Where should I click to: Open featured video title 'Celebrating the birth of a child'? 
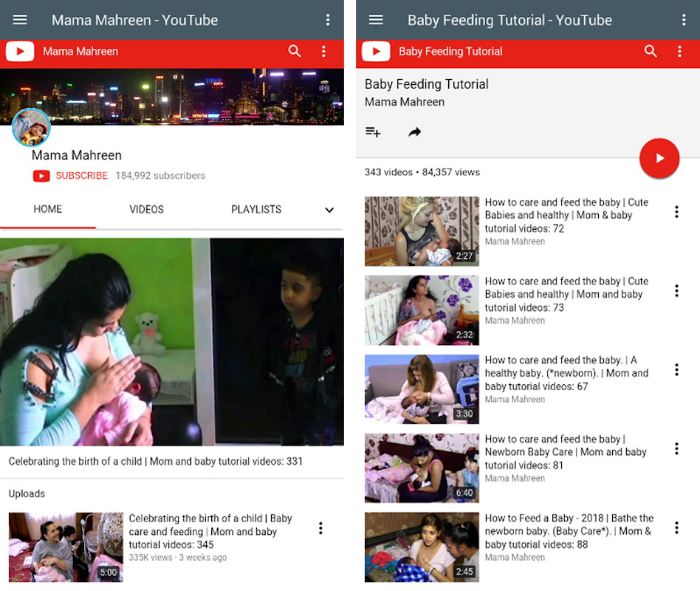pos(155,461)
